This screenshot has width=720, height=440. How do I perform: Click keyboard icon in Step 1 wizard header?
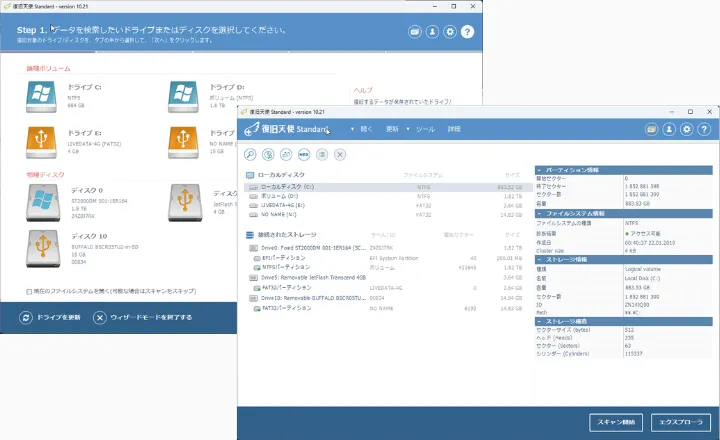point(415,32)
